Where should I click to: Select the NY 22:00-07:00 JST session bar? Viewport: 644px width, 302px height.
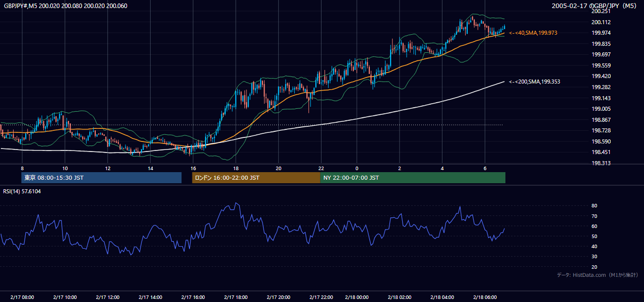(x=413, y=178)
